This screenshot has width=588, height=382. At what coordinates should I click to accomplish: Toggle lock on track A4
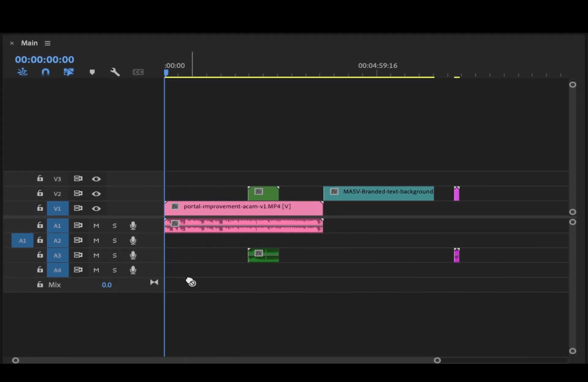pyautogui.click(x=40, y=270)
